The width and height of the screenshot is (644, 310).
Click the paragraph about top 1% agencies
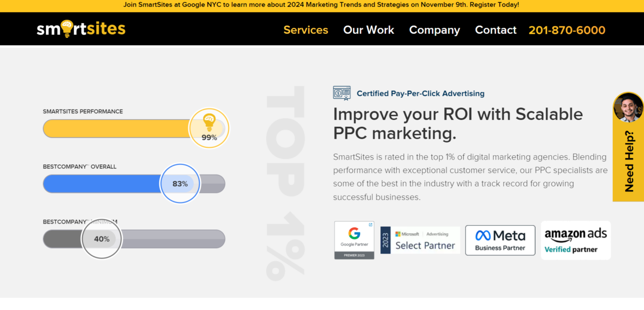[470, 177]
